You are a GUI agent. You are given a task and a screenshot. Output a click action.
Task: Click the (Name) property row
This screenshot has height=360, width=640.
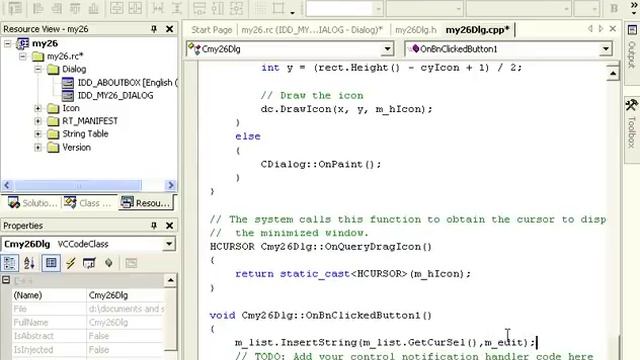pos(88,295)
